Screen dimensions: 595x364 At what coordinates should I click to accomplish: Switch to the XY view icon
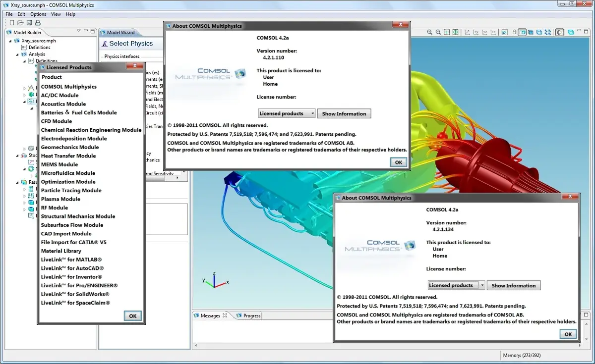point(476,32)
